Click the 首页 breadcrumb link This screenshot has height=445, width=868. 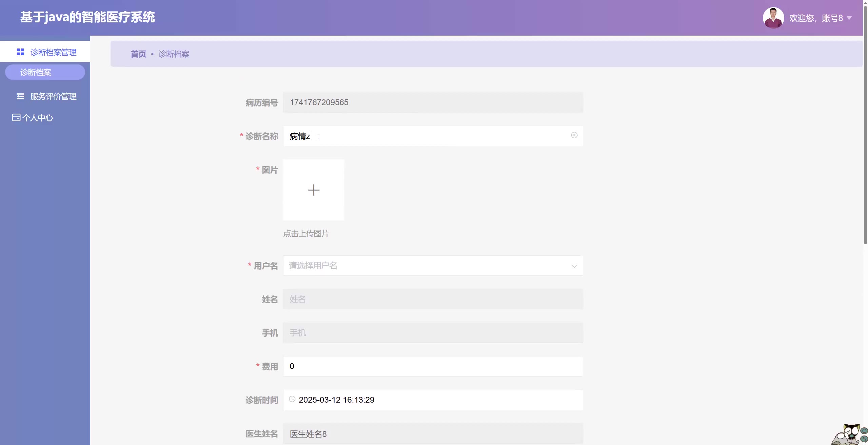click(x=138, y=54)
